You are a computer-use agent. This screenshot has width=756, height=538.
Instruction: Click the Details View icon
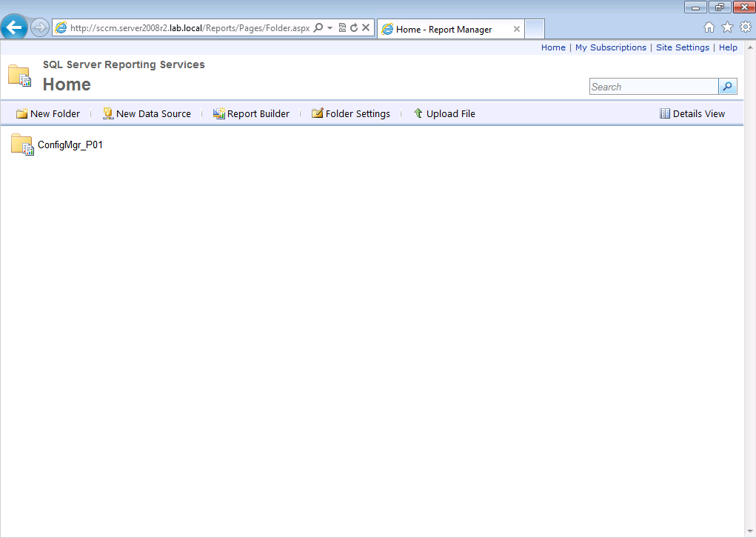coord(665,113)
